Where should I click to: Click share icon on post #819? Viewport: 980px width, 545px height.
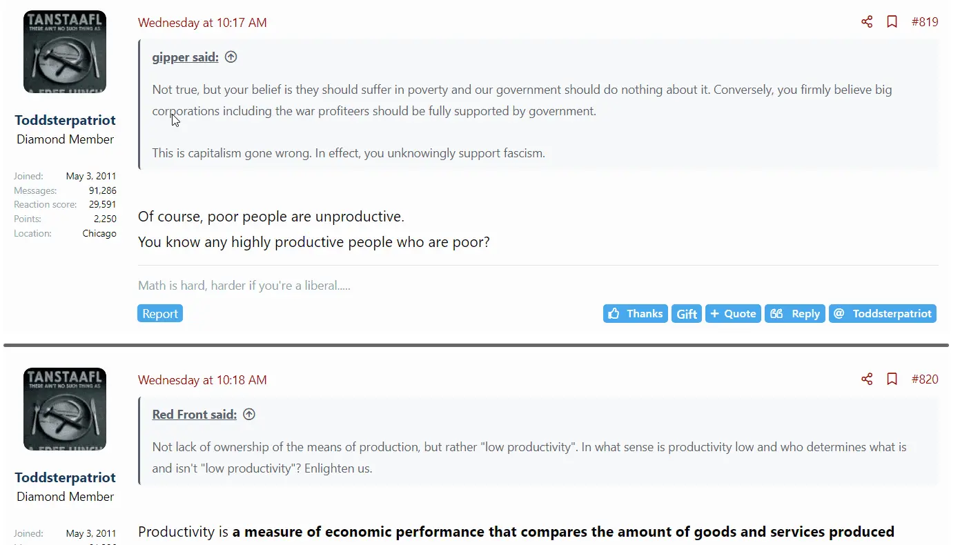click(867, 22)
